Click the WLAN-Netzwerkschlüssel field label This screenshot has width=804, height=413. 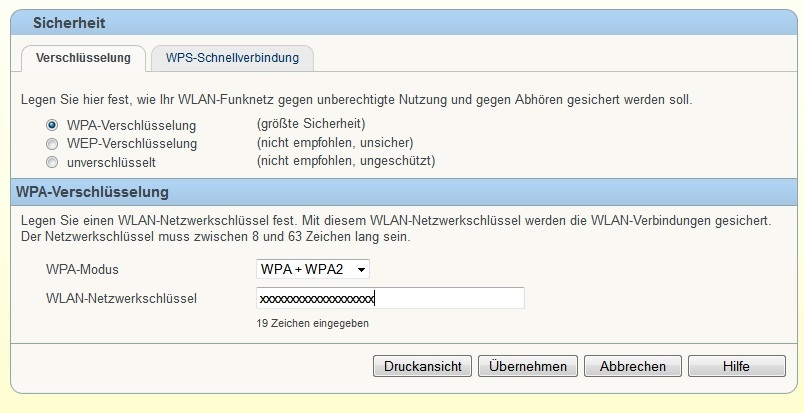pyautogui.click(x=122, y=298)
